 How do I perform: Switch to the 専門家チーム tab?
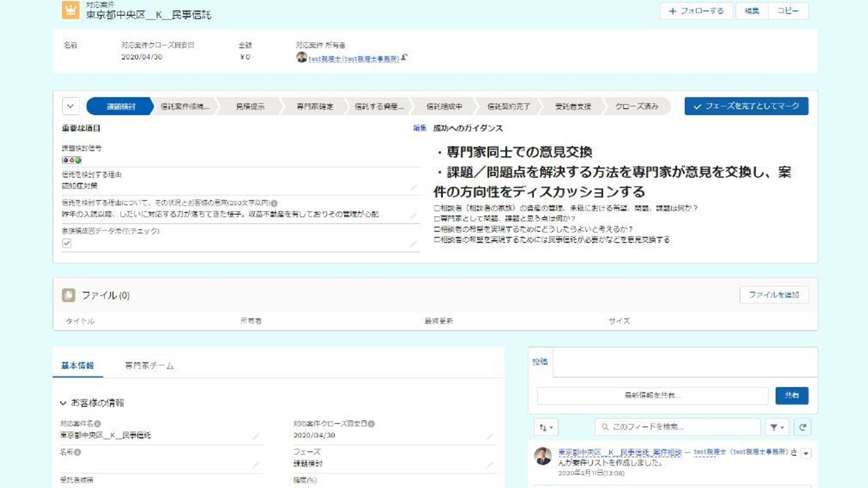coord(149,366)
